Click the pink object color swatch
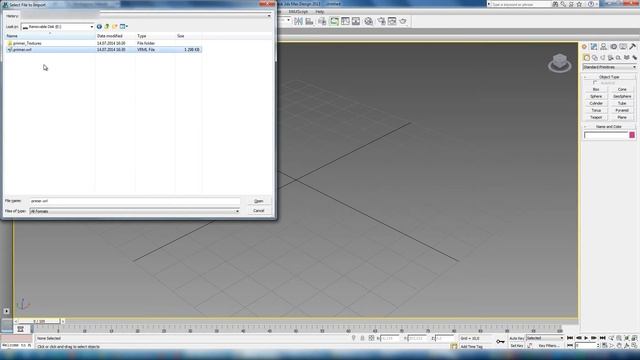 tap(632, 135)
